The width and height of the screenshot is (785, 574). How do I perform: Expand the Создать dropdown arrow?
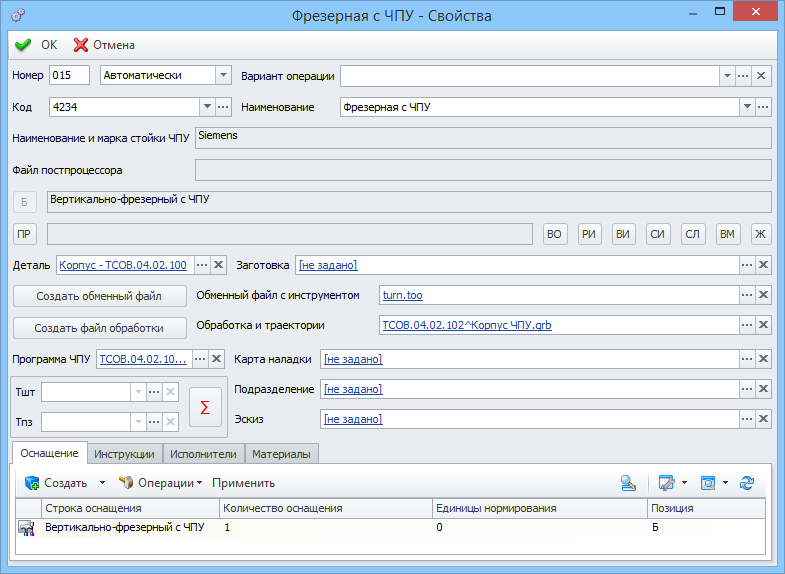coord(101,483)
